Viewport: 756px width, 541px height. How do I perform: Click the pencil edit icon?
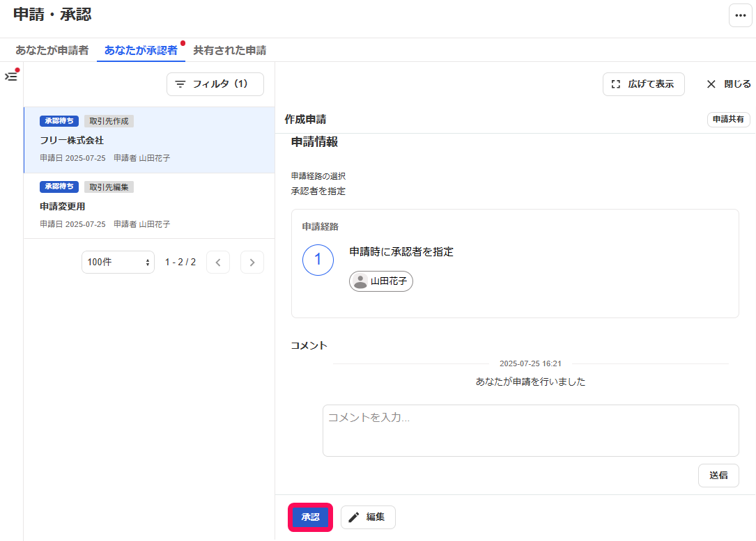coord(354,517)
